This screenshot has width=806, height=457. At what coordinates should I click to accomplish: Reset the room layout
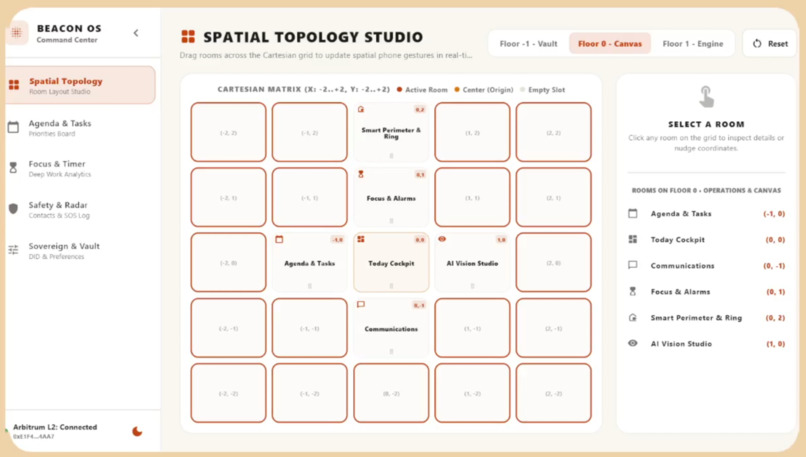pos(770,44)
